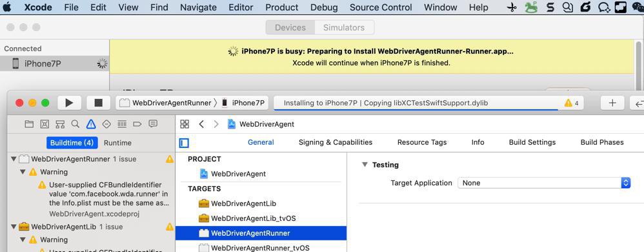This screenshot has width=644, height=252.
Task: Toggle the targets list sidebar icon
Action: coord(184,143)
